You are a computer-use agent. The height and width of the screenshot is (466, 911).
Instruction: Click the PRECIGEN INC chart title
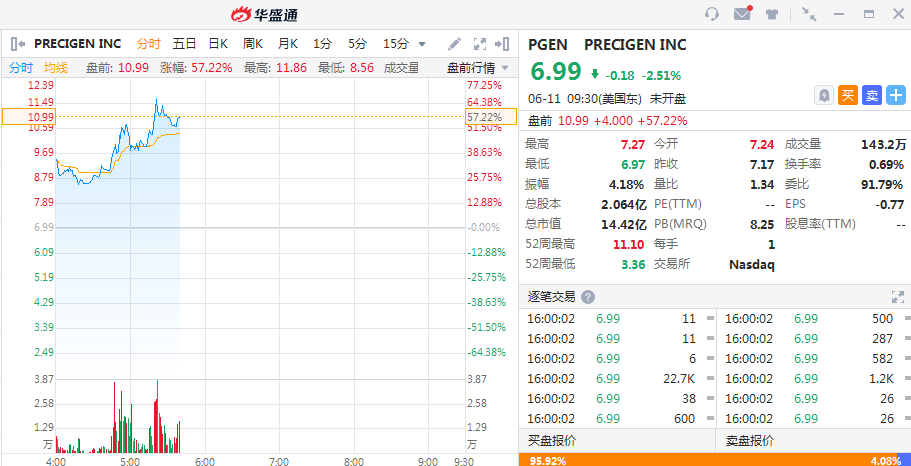pyautogui.click(x=78, y=44)
